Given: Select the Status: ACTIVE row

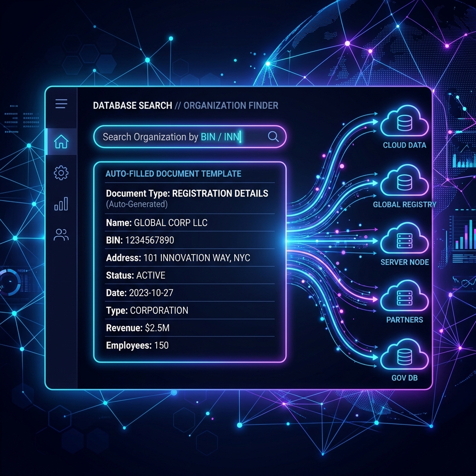Looking at the screenshot, I should [x=190, y=275].
